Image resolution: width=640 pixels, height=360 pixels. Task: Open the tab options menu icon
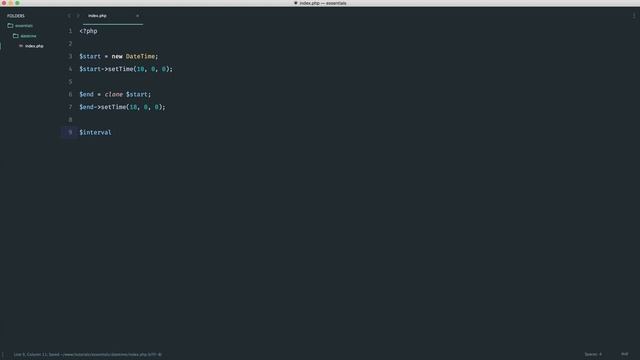coord(634,16)
